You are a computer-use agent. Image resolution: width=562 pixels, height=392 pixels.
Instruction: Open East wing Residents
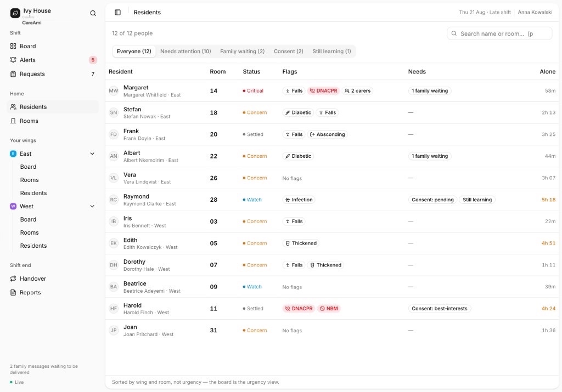tap(33, 194)
